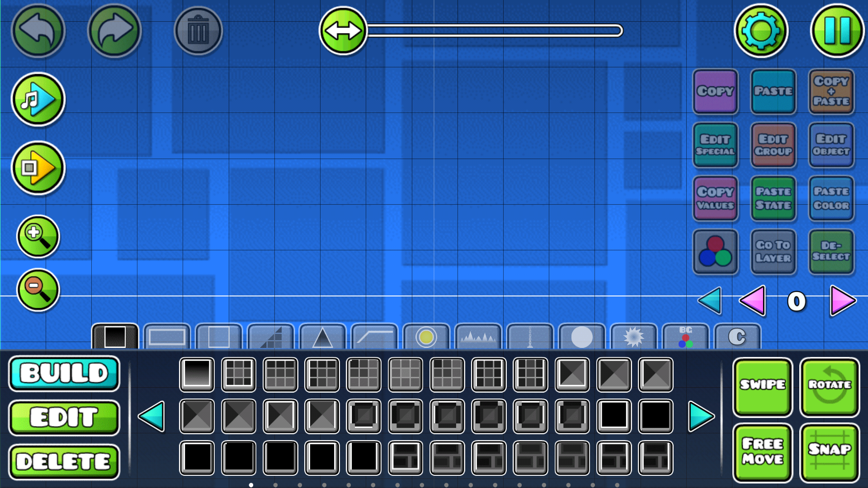
Task: Click the triangle spike object
Action: click(x=323, y=337)
